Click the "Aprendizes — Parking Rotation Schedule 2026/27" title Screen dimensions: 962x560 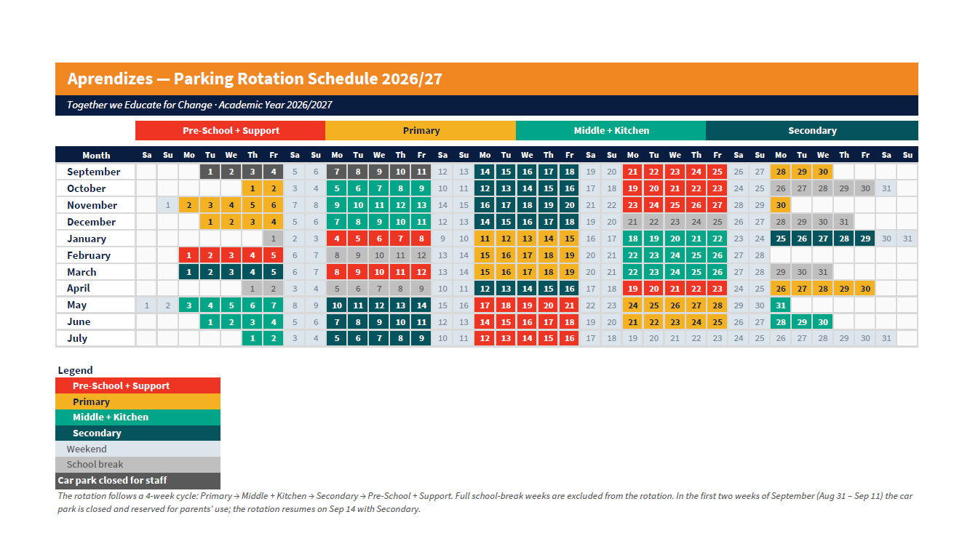tap(255, 79)
